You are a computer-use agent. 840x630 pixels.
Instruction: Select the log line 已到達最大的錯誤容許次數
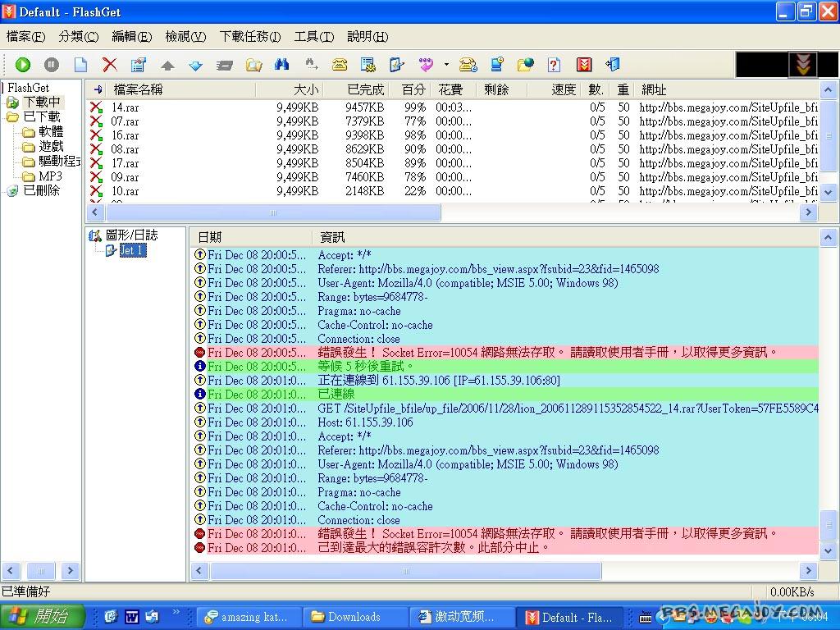[505, 547]
